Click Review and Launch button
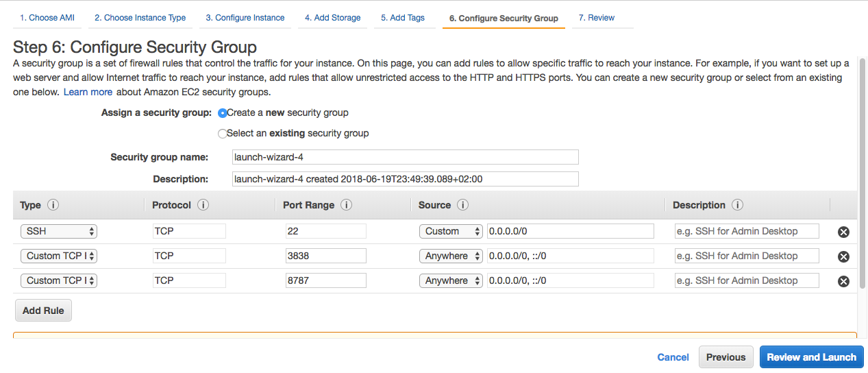The height and width of the screenshot is (373, 868). pos(811,357)
